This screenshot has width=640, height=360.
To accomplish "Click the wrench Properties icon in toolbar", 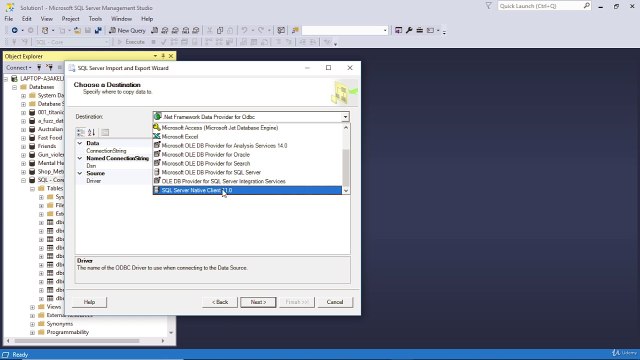I will tap(409, 30).
